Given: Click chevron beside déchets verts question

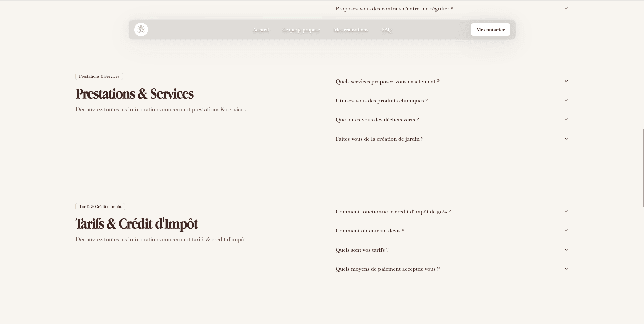Looking at the screenshot, I should [566, 119].
